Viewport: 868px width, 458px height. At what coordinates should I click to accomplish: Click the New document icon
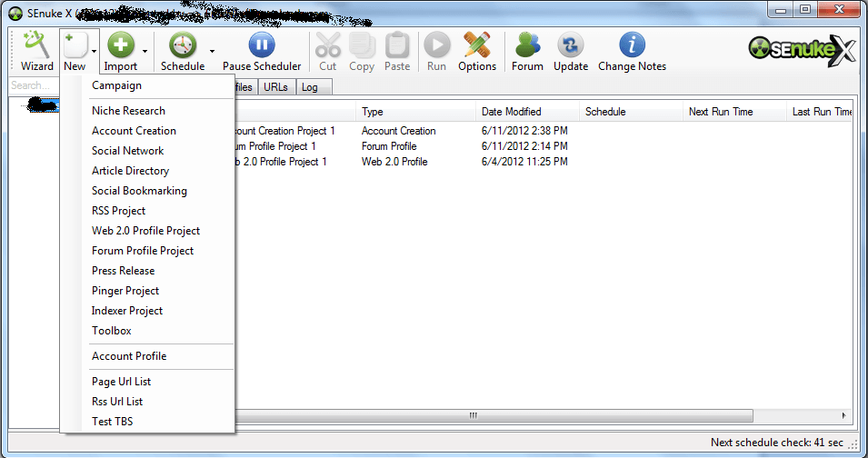tap(75, 45)
